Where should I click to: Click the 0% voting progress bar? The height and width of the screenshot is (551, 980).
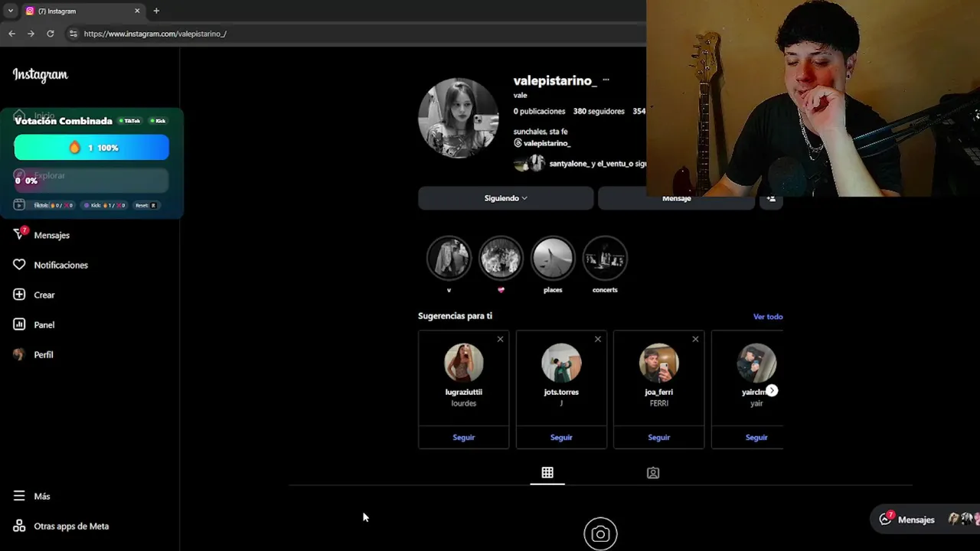point(91,181)
